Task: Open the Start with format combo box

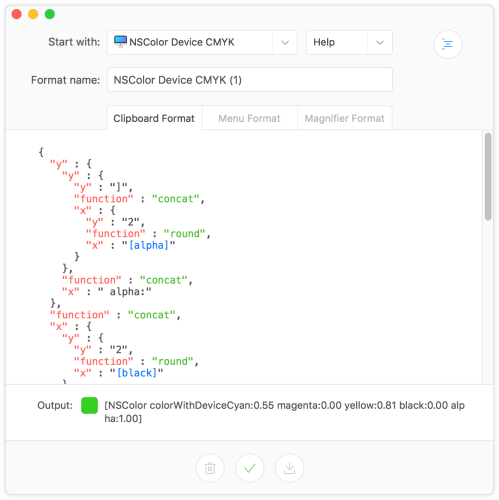Action: [202, 42]
